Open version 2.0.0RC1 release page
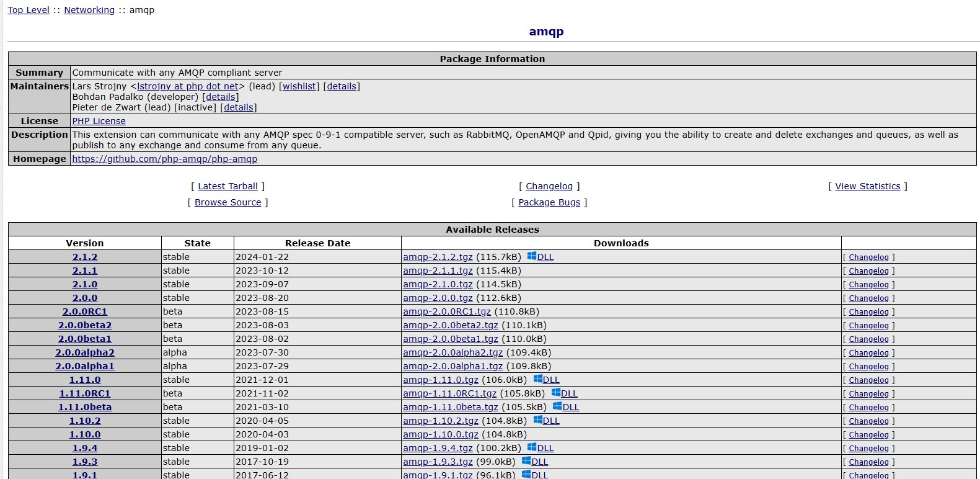The width and height of the screenshot is (980, 479). [85, 311]
